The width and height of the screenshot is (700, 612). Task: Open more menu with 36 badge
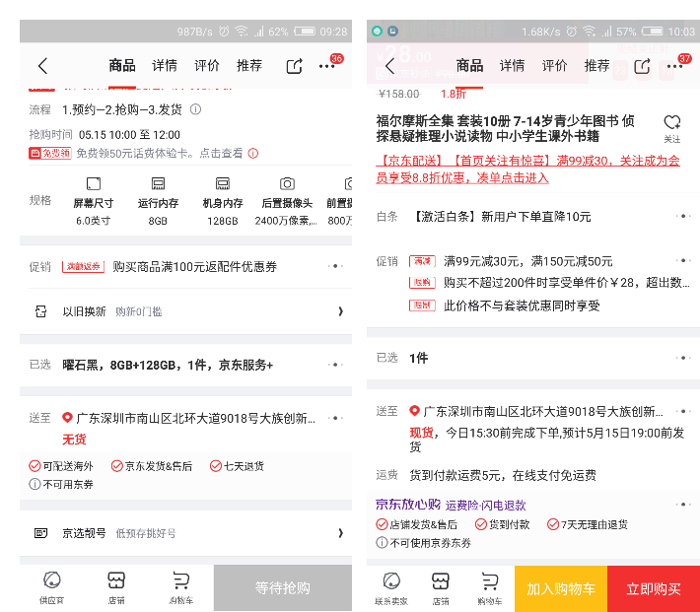327,66
